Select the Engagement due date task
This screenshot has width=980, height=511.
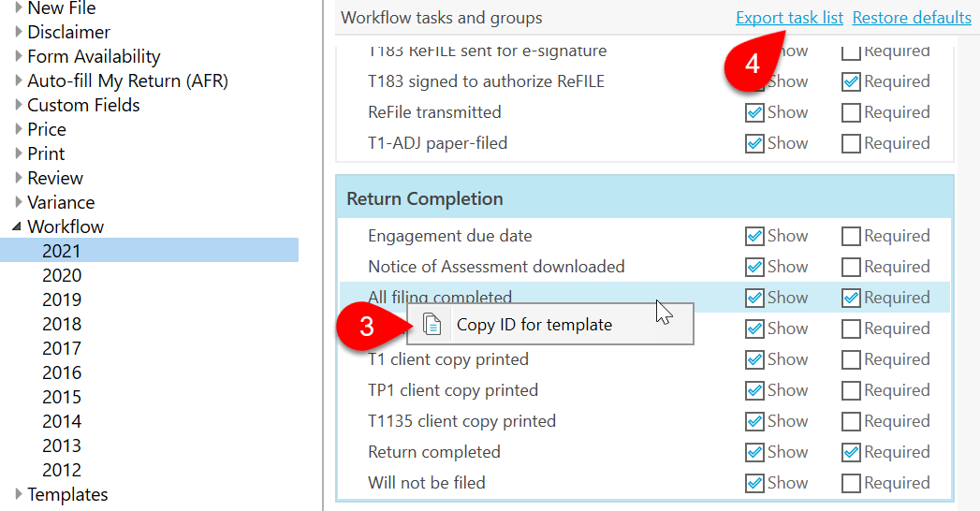[450, 236]
